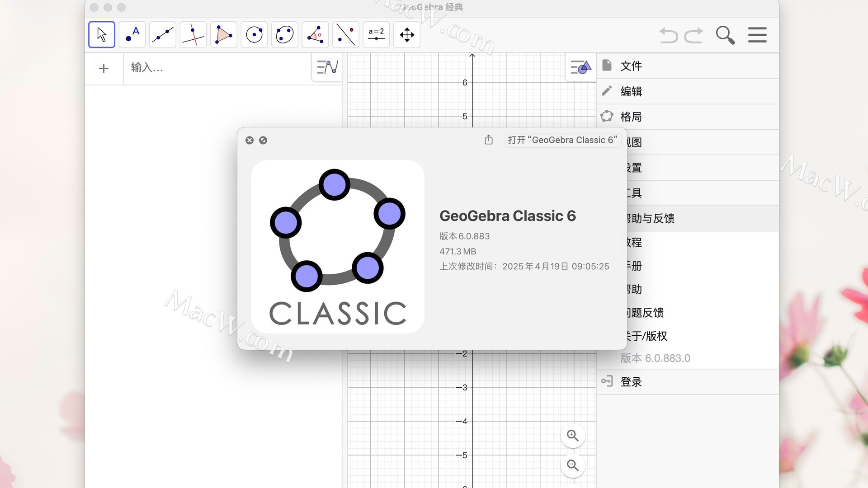Click the algebra input field

pos(217,68)
